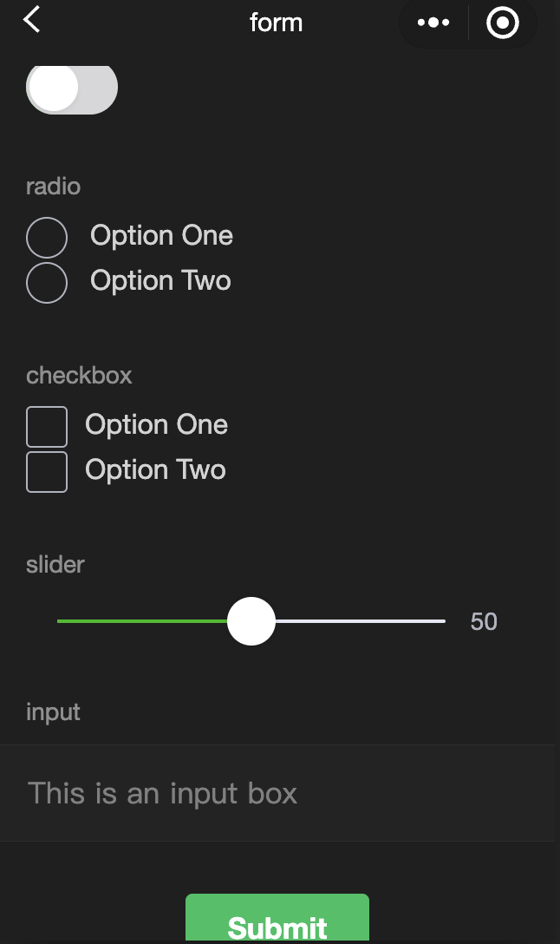Image resolution: width=560 pixels, height=944 pixels.
Task: Select the Option Two radio circle
Action: coord(47,283)
